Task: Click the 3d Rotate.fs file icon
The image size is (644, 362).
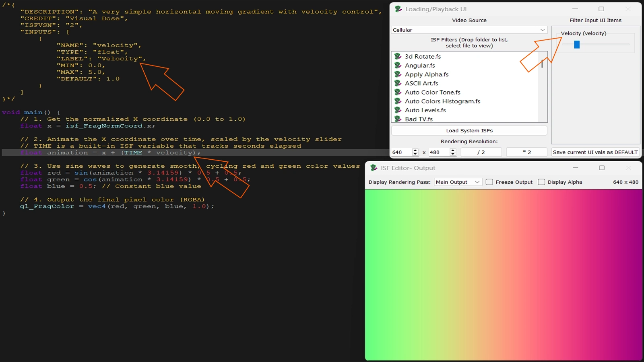Action: (398, 56)
